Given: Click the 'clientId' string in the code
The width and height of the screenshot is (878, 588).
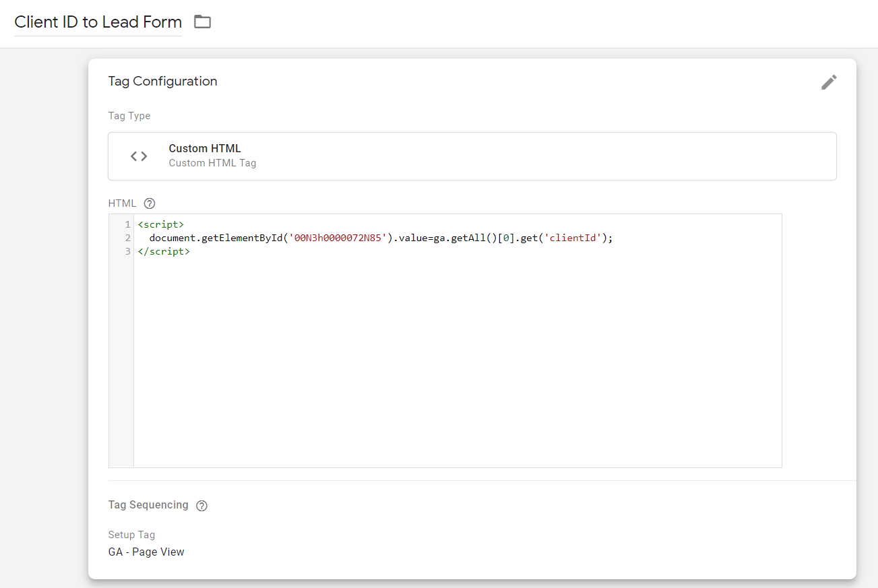Looking at the screenshot, I should pos(572,238).
